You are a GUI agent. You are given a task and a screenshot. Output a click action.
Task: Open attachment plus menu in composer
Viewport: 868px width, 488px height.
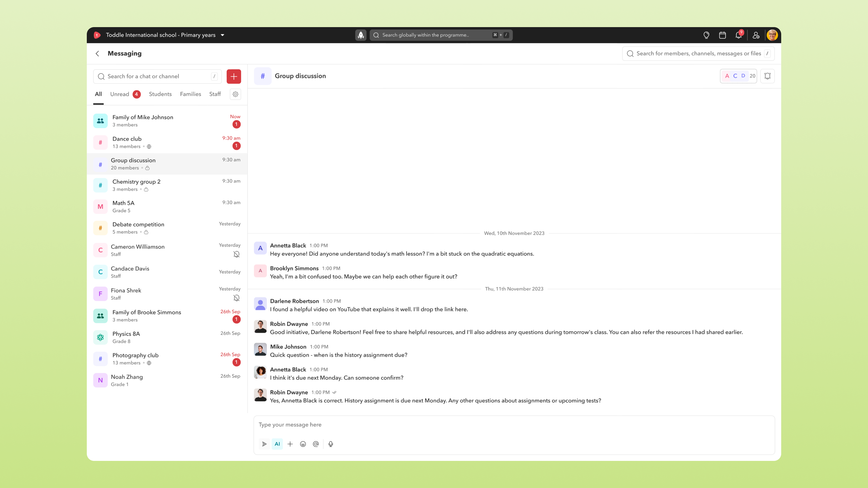(290, 444)
